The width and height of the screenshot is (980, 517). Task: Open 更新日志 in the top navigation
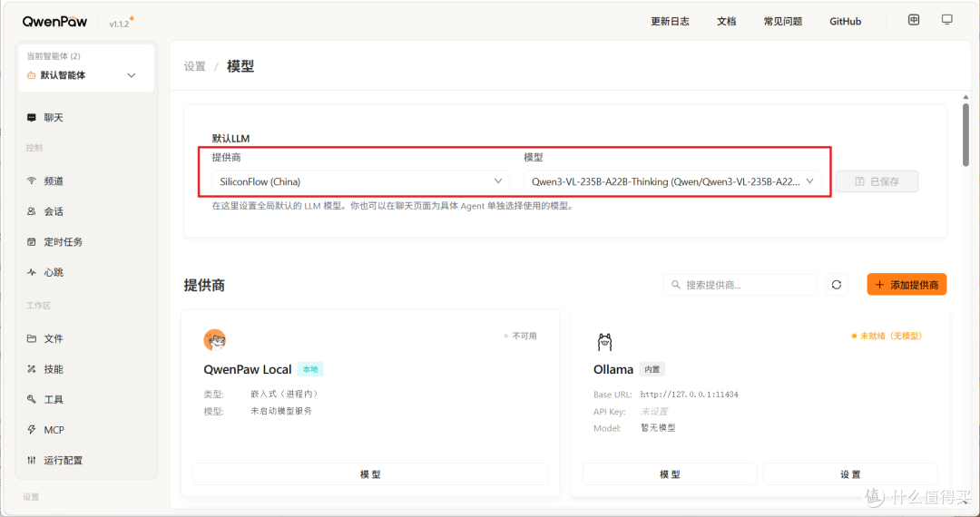tap(670, 21)
